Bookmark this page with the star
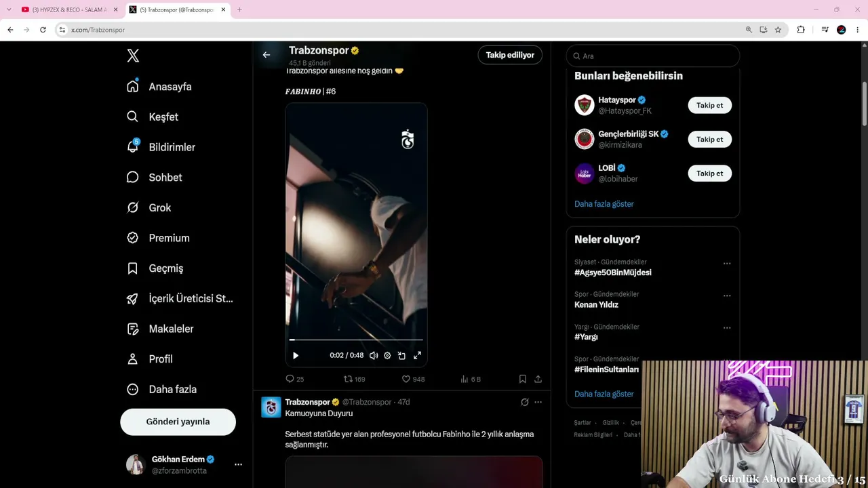868x488 pixels. (x=778, y=30)
